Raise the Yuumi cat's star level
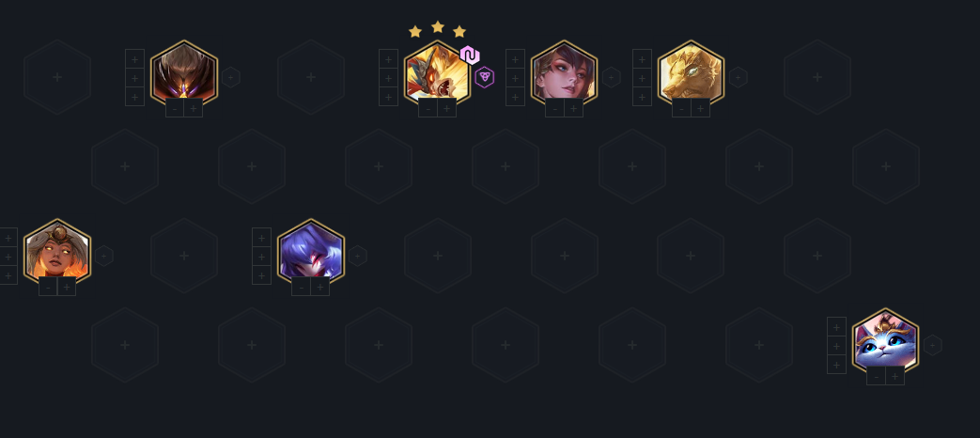The width and height of the screenshot is (980, 438). (895, 376)
